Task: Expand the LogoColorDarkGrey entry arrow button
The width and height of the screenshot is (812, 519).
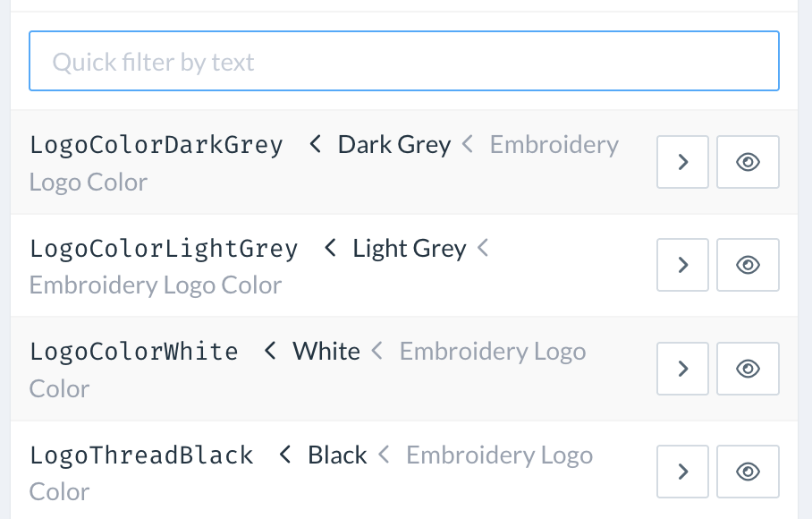Action: 682,162
